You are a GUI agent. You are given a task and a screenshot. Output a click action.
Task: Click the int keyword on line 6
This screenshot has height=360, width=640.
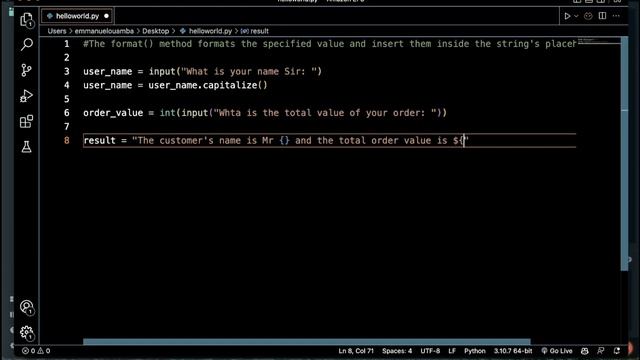click(x=167, y=113)
